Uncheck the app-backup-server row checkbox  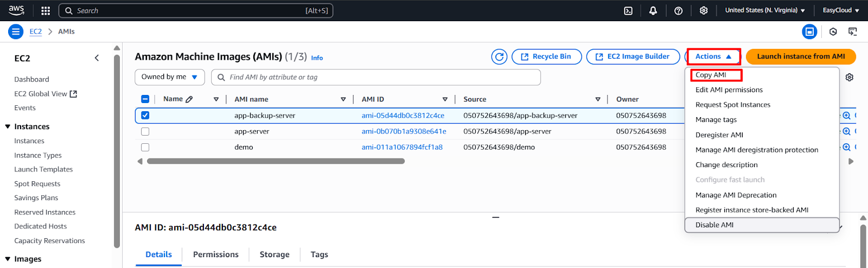(145, 115)
